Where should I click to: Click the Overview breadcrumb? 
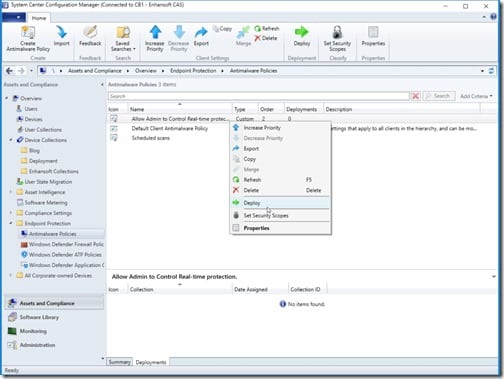146,71
